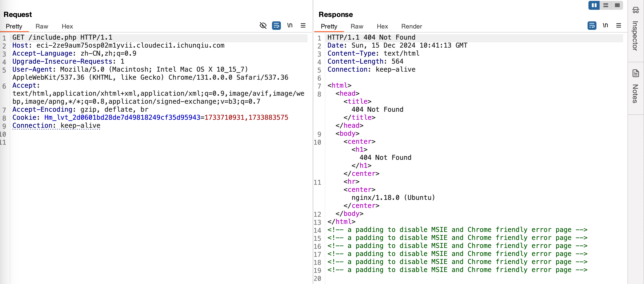Screen dimensions: 644x284
Task: Click the Date header in Response
Action: (397, 46)
